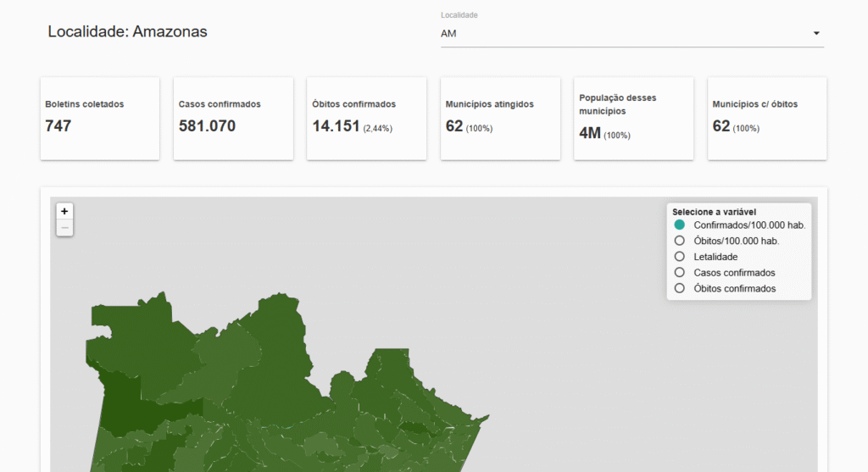The width and height of the screenshot is (868, 472).
Task: Click the Localidade: Amazonas heading
Action: pyautogui.click(x=127, y=31)
